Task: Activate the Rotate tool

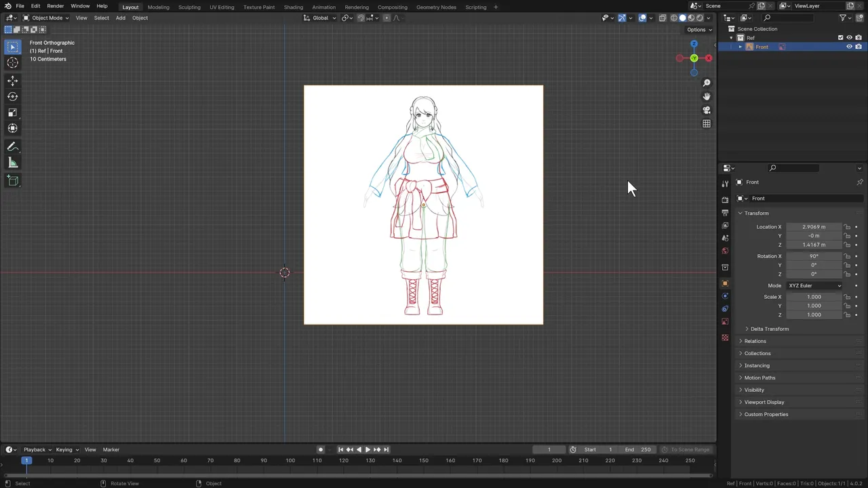Action: 12,96
